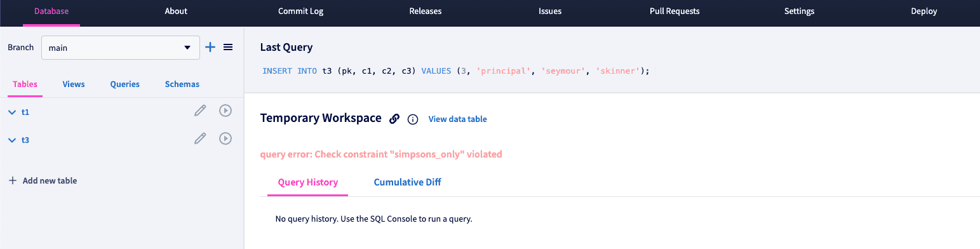Open the About tab
Screen dimensions: 980x249
pyautogui.click(x=176, y=11)
